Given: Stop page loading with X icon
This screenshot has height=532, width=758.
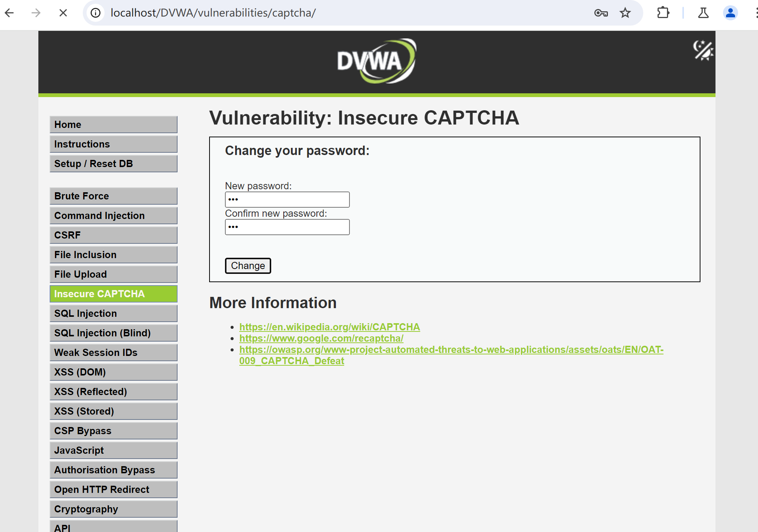Looking at the screenshot, I should [x=63, y=13].
